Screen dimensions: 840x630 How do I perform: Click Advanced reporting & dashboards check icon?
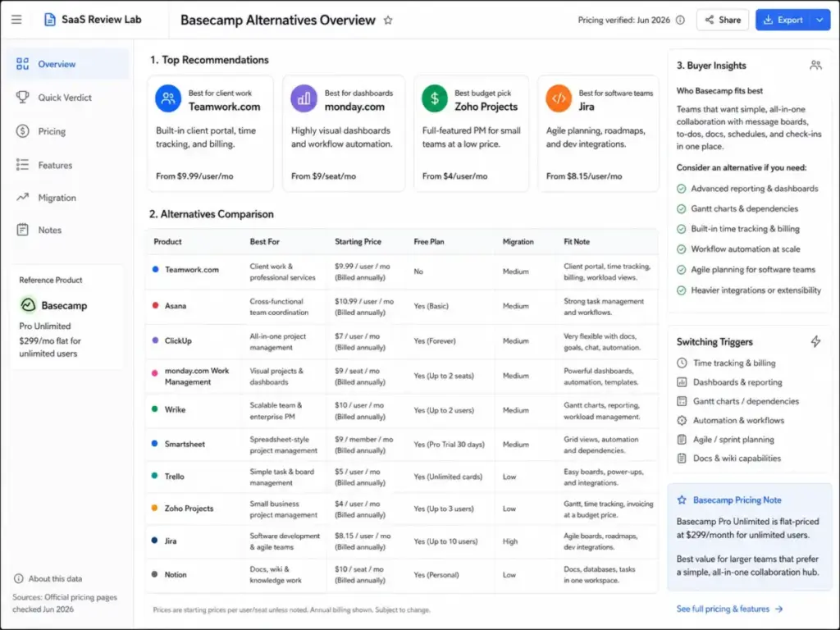(x=681, y=189)
